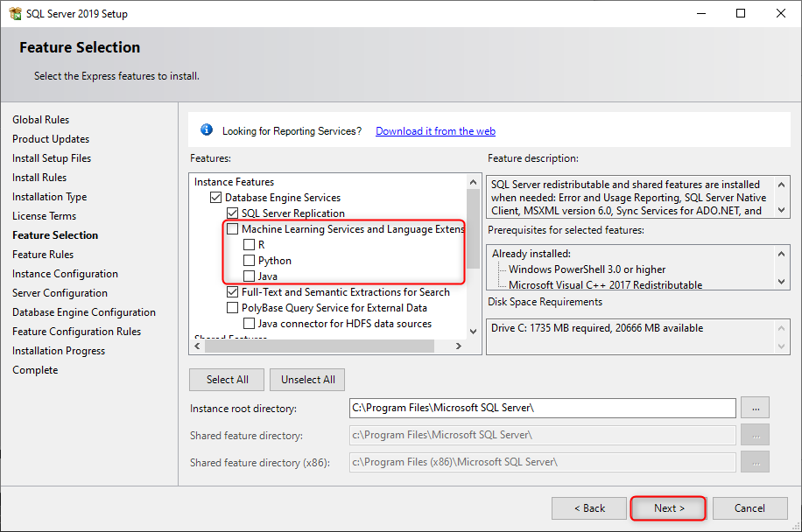The image size is (802, 532).
Task: Click the Back button
Action: (x=589, y=508)
